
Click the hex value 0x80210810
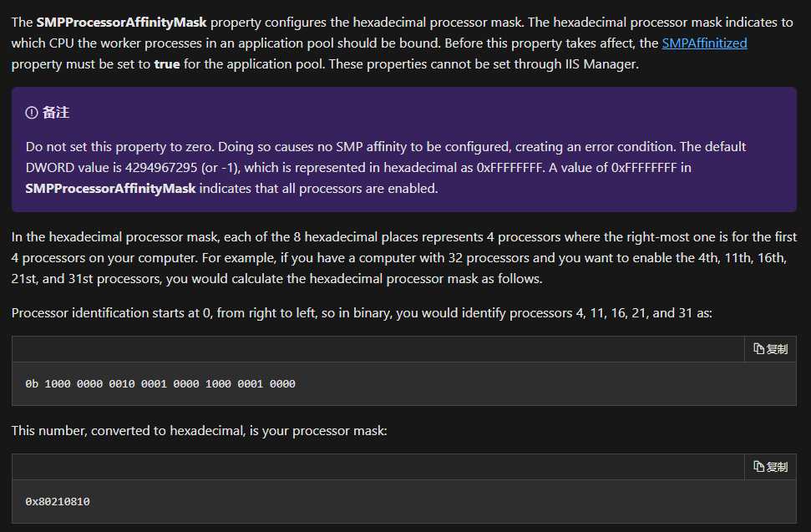pos(58,501)
